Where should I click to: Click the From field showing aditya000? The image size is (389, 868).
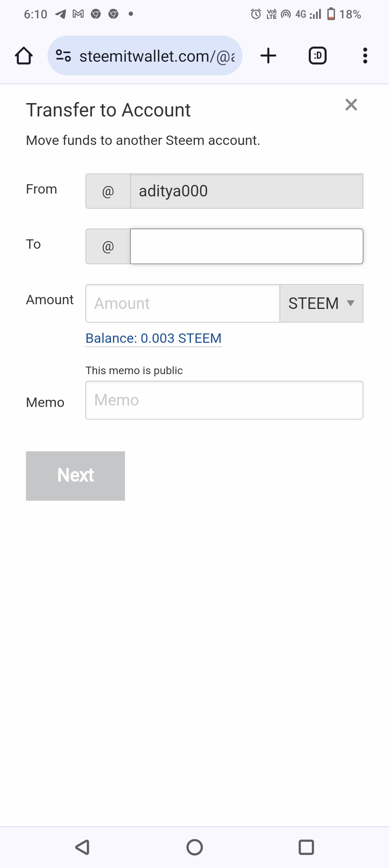click(x=246, y=191)
